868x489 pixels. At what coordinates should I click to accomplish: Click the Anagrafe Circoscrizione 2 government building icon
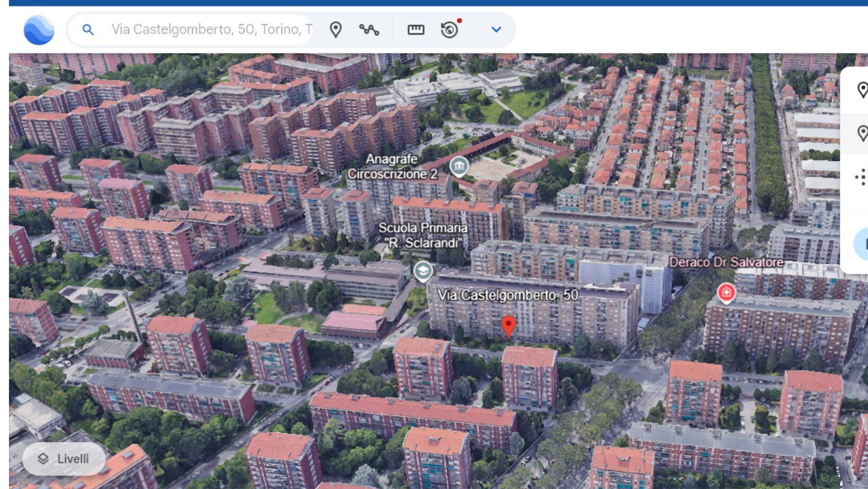tap(459, 167)
